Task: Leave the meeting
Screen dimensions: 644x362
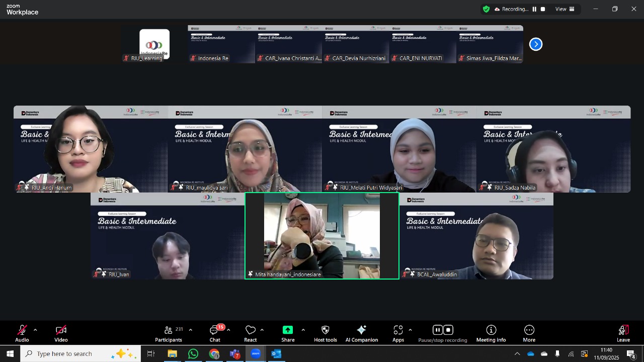Action: pyautogui.click(x=623, y=333)
